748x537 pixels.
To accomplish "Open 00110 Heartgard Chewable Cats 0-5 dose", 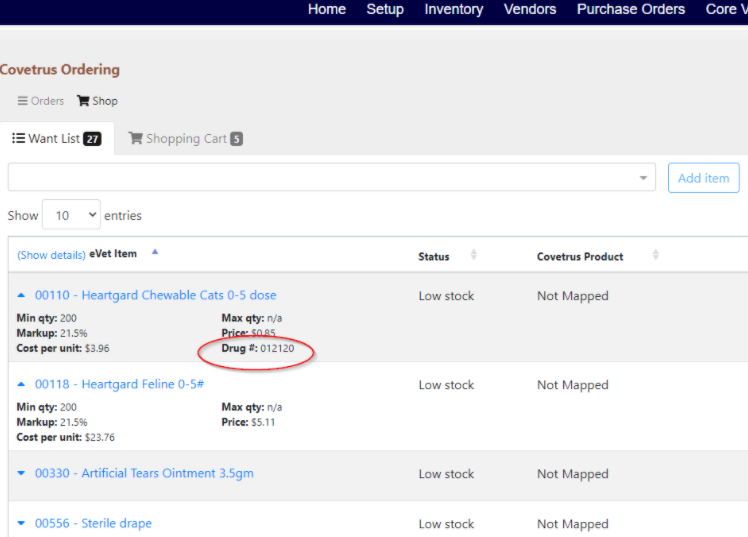I will point(156,295).
